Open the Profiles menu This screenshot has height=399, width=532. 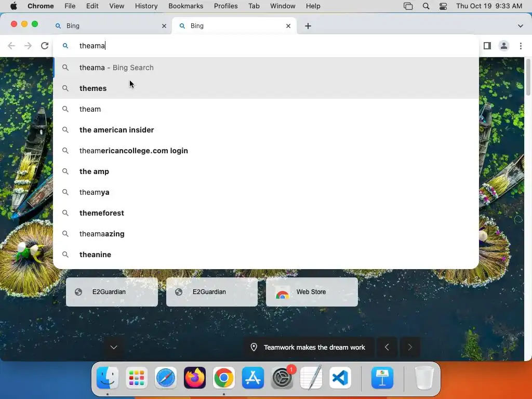225,6
